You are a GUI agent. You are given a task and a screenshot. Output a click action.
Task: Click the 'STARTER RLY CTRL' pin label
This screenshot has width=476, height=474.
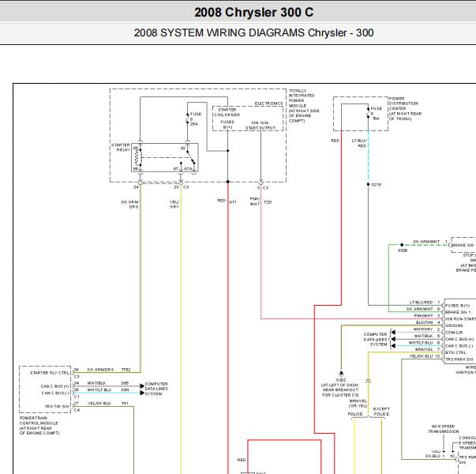pos(50,373)
